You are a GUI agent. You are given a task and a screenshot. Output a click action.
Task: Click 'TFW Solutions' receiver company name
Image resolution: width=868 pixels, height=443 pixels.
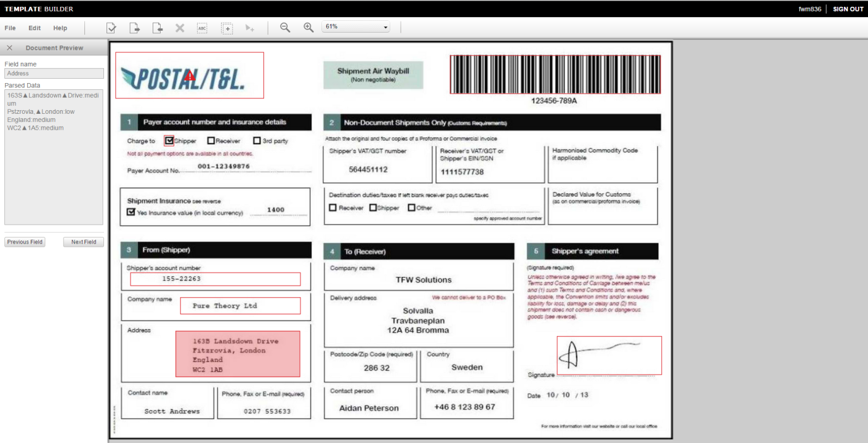(x=424, y=280)
